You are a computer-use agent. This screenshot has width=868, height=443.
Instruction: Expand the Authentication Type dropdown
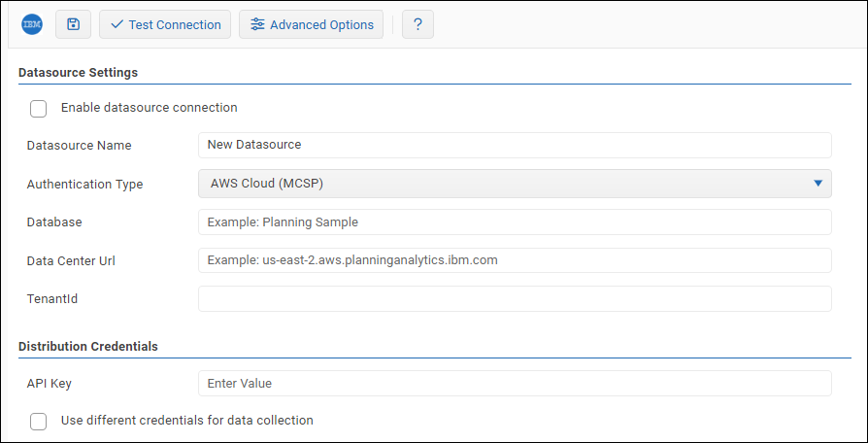(x=515, y=184)
